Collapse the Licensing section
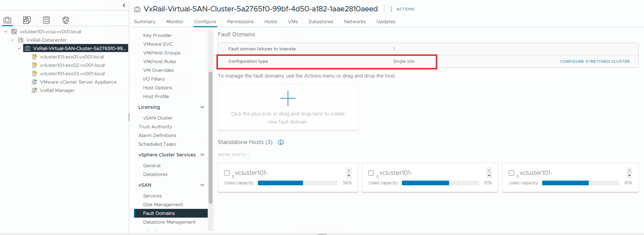This screenshot has width=644, height=235. (202, 107)
